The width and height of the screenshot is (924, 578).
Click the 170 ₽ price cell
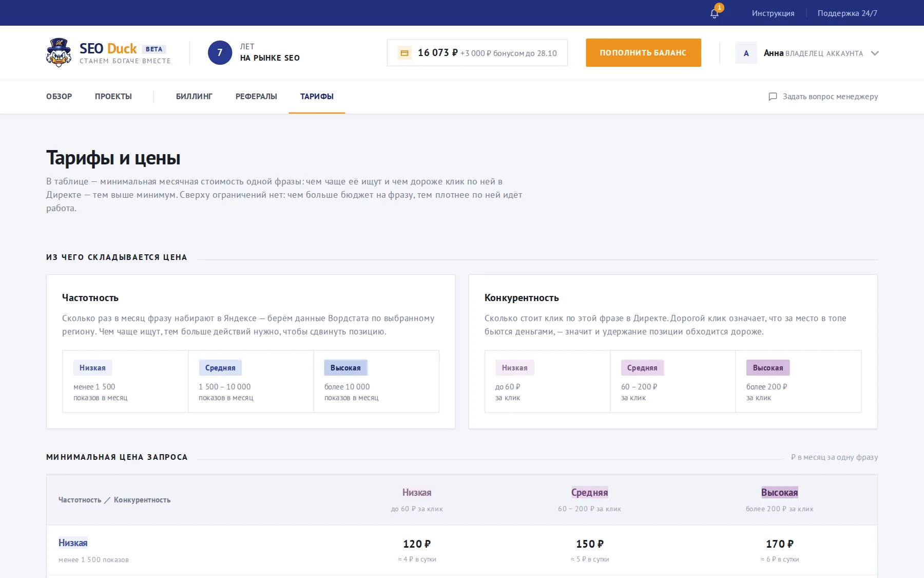[x=780, y=544]
